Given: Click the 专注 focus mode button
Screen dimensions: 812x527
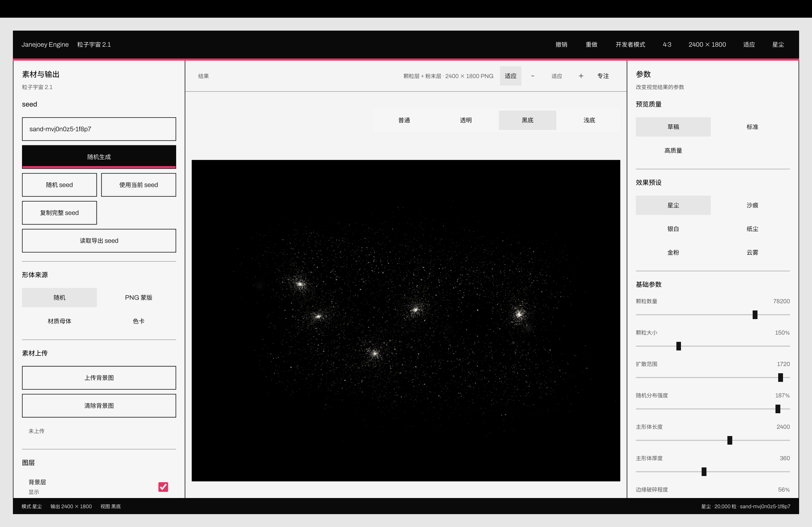Looking at the screenshot, I should (x=603, y=76).
